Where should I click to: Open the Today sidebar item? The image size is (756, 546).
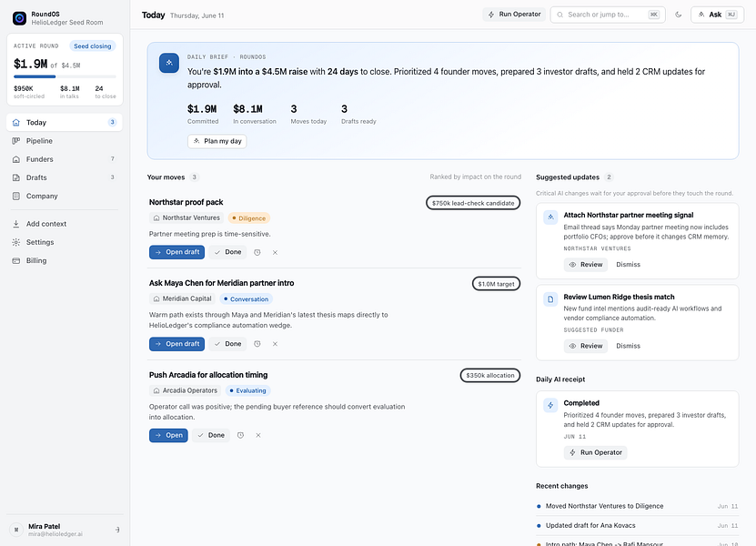pos(65,123)
